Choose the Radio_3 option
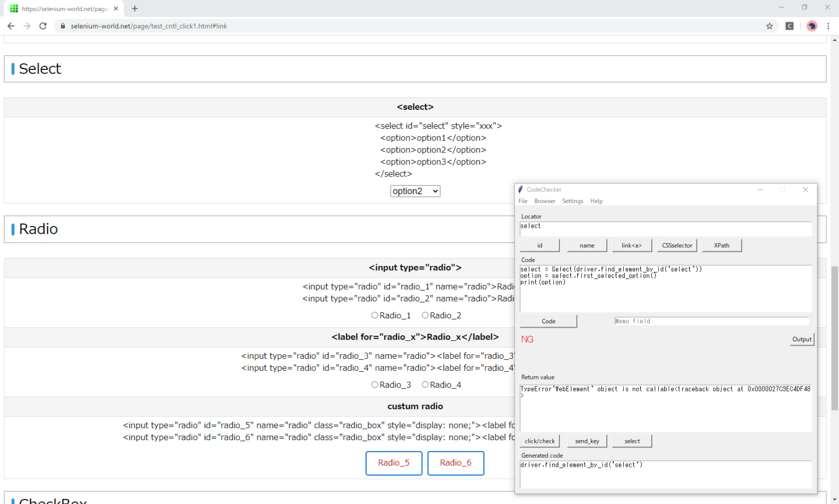Image resolution: width=839 pixels, height=504 pixels. point(375,384)
